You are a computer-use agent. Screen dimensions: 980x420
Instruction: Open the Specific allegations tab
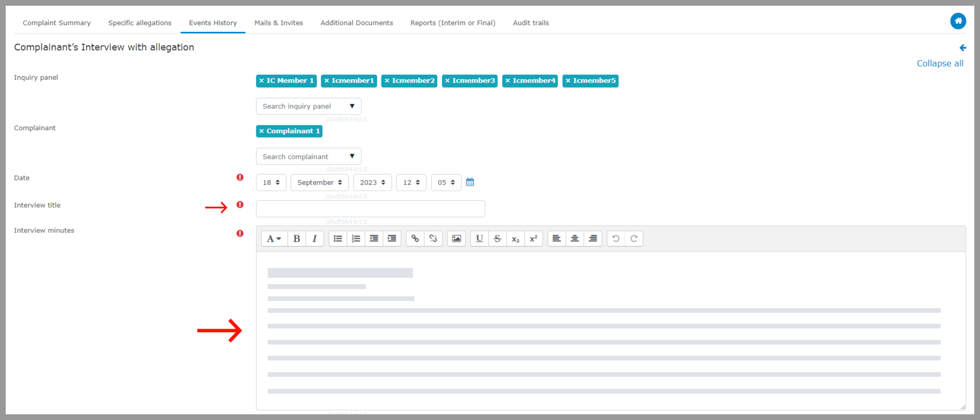[140, 23]
